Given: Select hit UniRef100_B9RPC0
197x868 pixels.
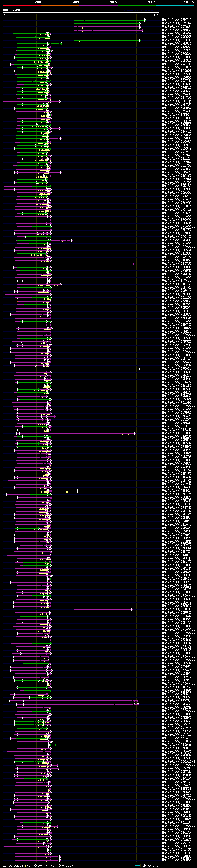Looking at the screenshot, I should pyautogui.click(x=177, y=115).
